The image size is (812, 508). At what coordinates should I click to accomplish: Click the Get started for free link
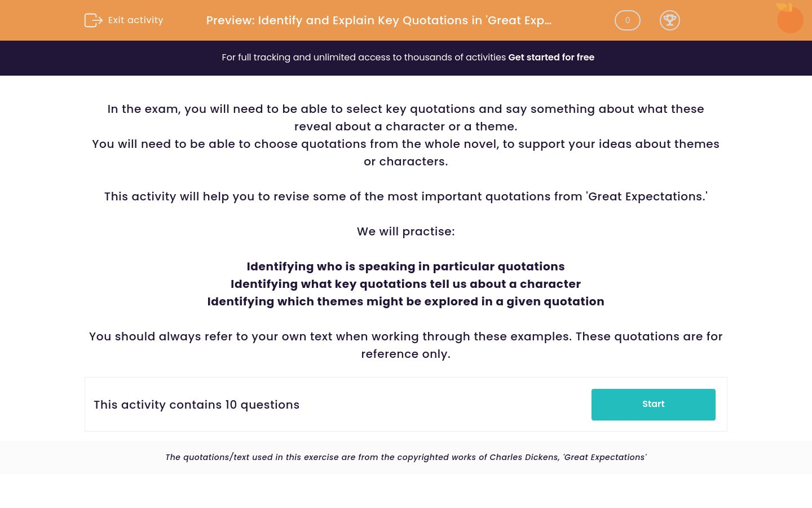551,57
